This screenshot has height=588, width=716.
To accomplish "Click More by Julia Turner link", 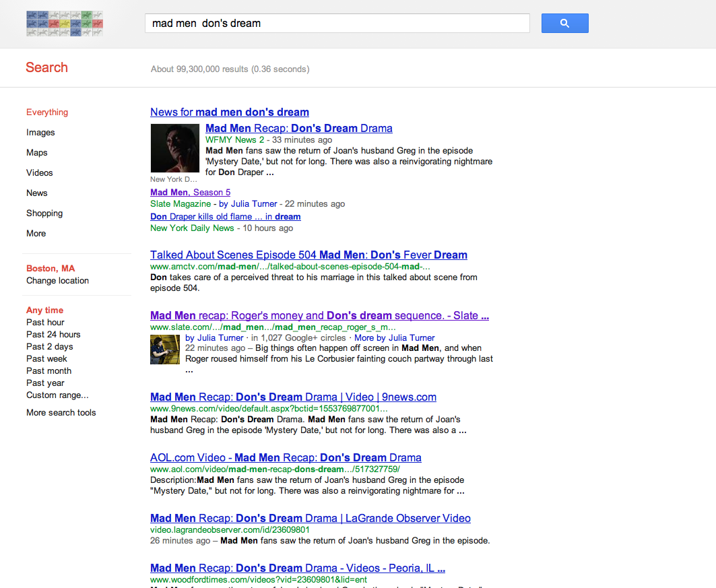I will click(394, 338).
